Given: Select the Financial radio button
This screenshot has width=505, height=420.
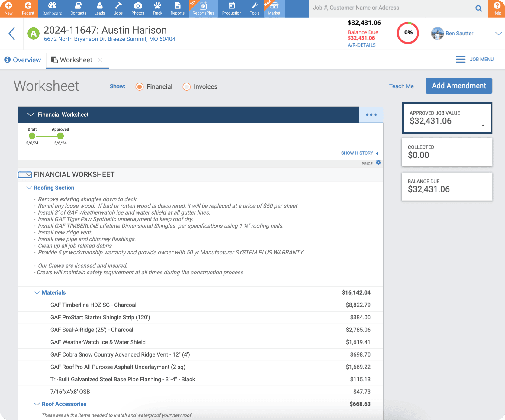Looking at the screenshot, I should point(139,87).
